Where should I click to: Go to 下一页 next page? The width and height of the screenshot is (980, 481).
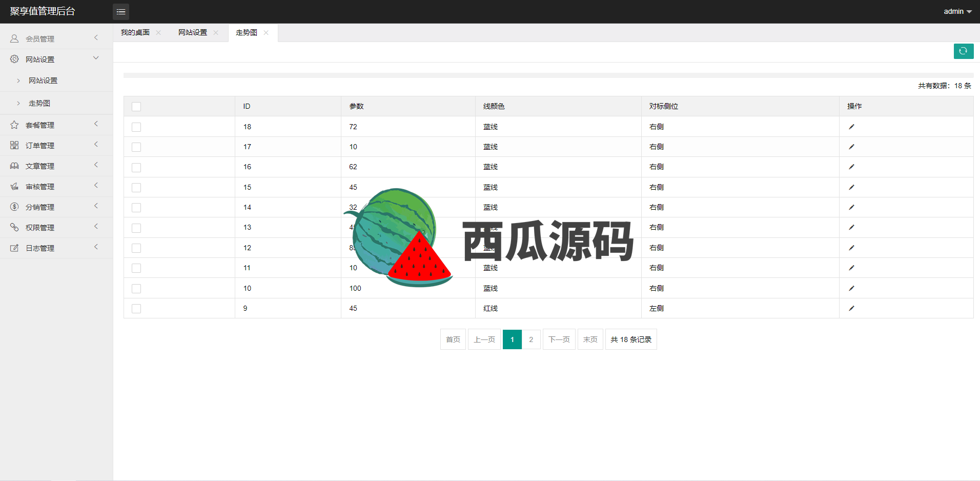(559, 339)
